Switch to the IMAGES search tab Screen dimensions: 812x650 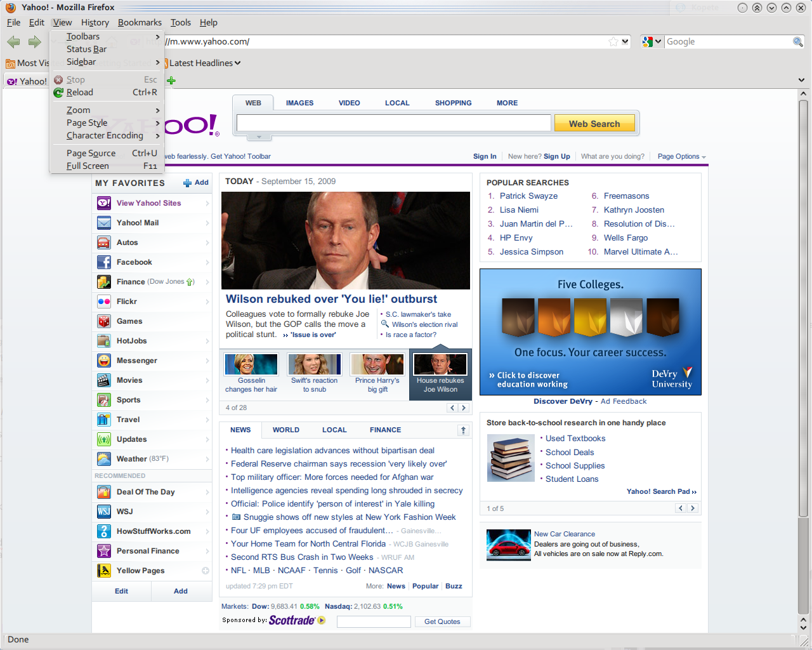pyautogui.click(x=299, y=103)
